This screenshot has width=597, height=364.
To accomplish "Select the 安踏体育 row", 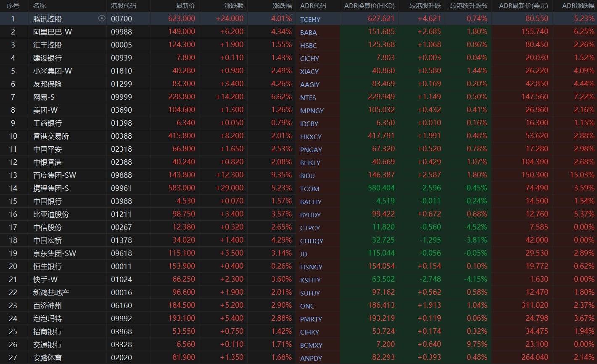I will 48,358.
